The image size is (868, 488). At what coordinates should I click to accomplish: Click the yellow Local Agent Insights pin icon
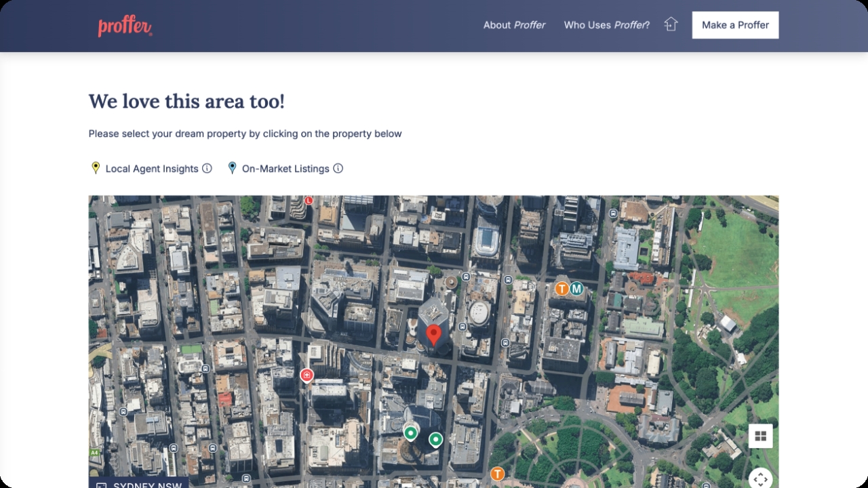(x=96, y=168)
